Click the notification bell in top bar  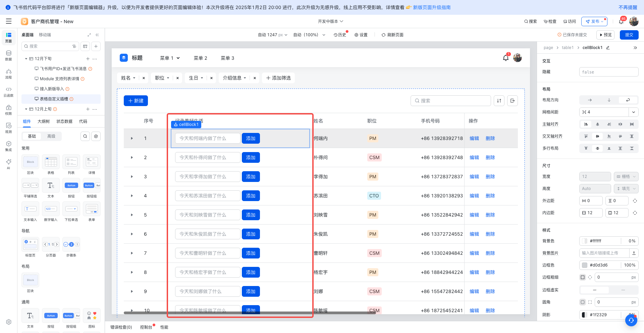[x=621, y=21]
